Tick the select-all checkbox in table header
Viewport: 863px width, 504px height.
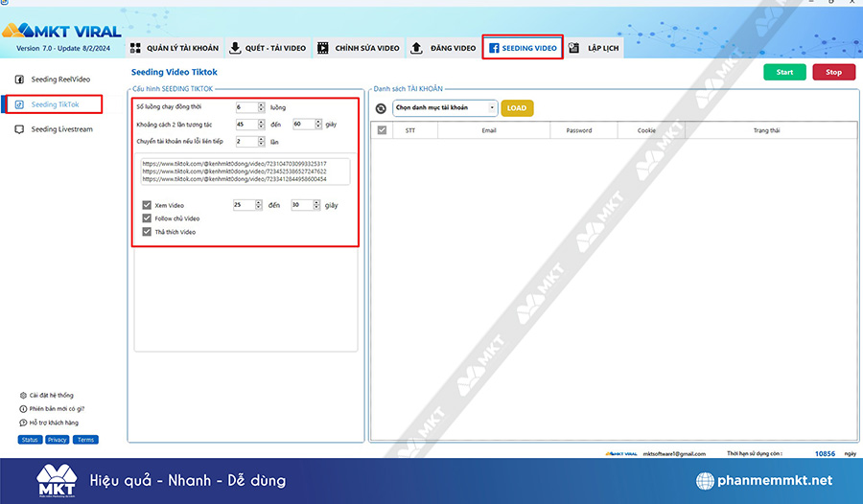(x=383, y=130)
